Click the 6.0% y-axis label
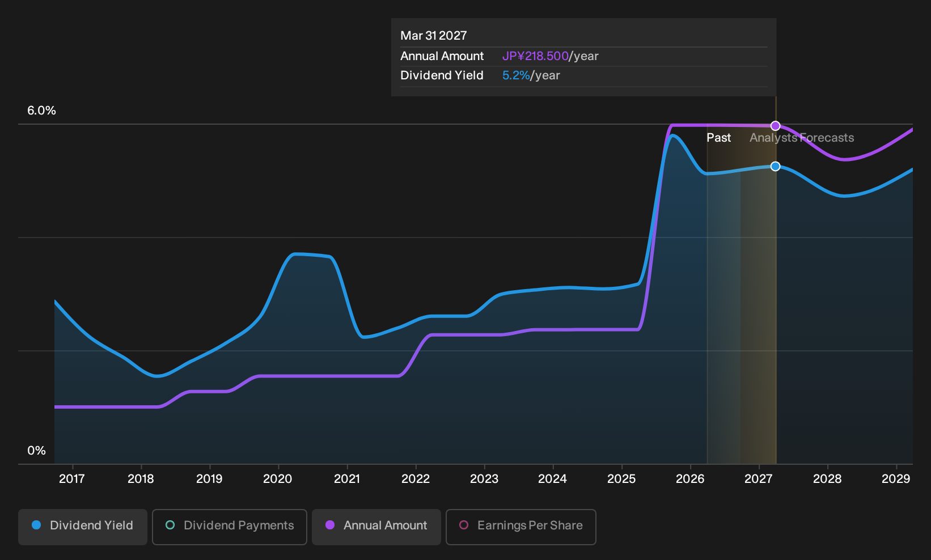The width and height of the screenshot is (931, 560). click(x=42, y=111)
